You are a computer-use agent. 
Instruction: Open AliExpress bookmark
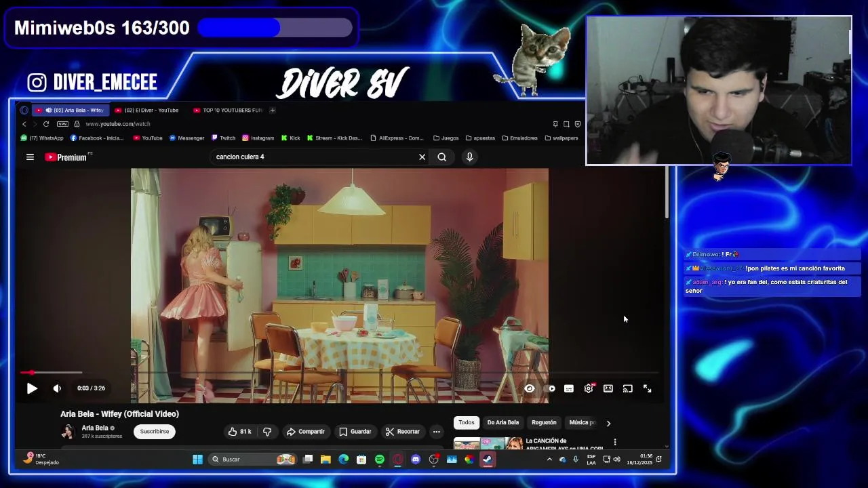[397, 138]
